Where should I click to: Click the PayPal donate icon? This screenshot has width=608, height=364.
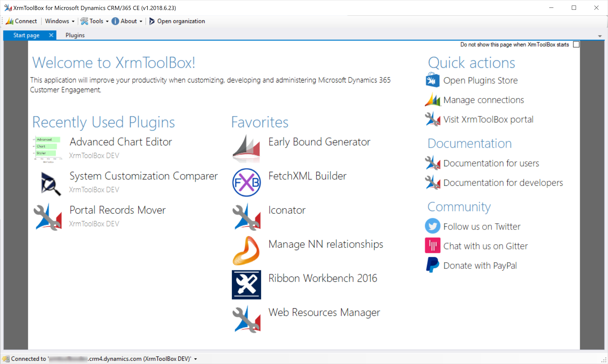click(x=433, y=265)
